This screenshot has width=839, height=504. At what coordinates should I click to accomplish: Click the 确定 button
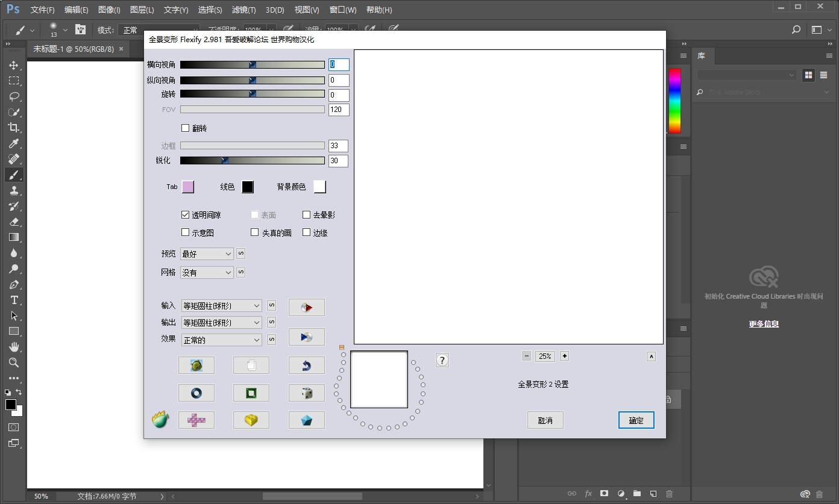click(636, 420)
